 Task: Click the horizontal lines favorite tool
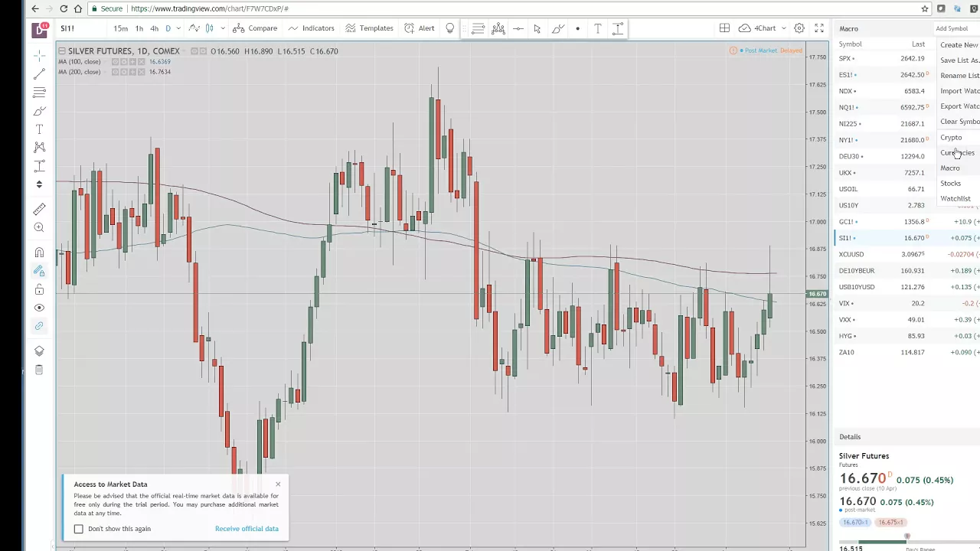478,28
